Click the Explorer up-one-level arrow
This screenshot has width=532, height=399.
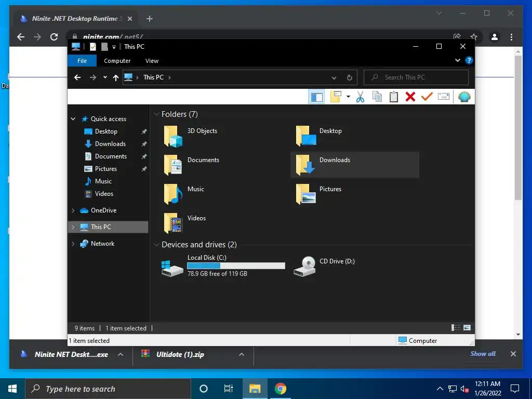pyautogui.click(x=116, y=78)
